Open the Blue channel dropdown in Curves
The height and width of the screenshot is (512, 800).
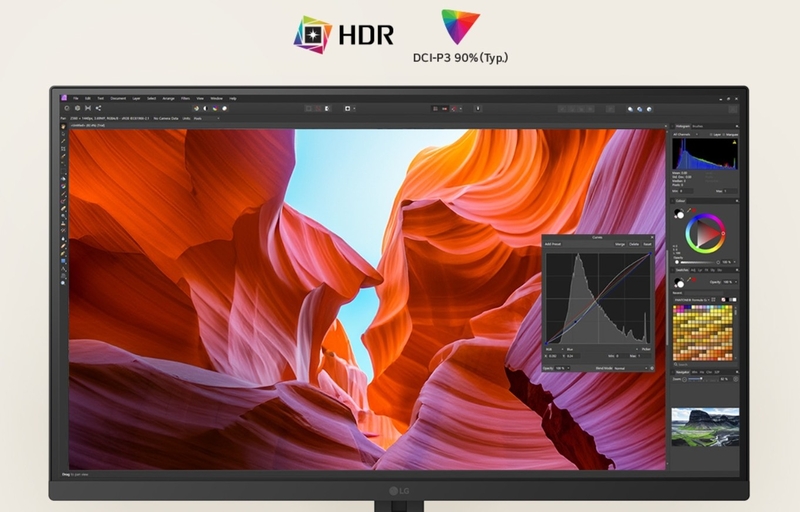click(x=602, y=349)
